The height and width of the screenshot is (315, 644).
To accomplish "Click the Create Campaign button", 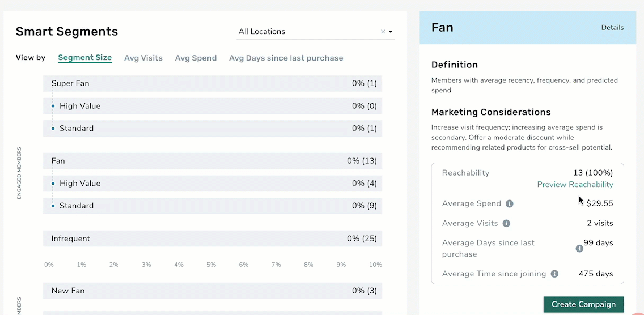I will [583, 304].
